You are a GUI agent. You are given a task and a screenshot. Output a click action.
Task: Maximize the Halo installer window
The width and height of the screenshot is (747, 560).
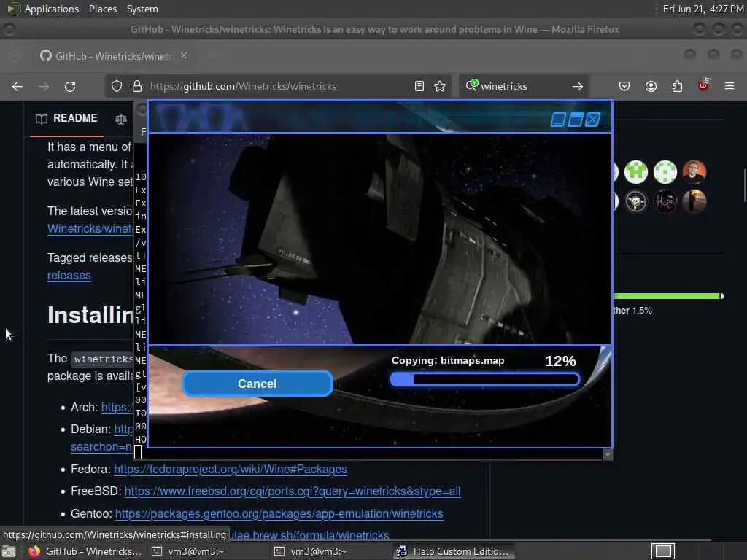point(575,119)
